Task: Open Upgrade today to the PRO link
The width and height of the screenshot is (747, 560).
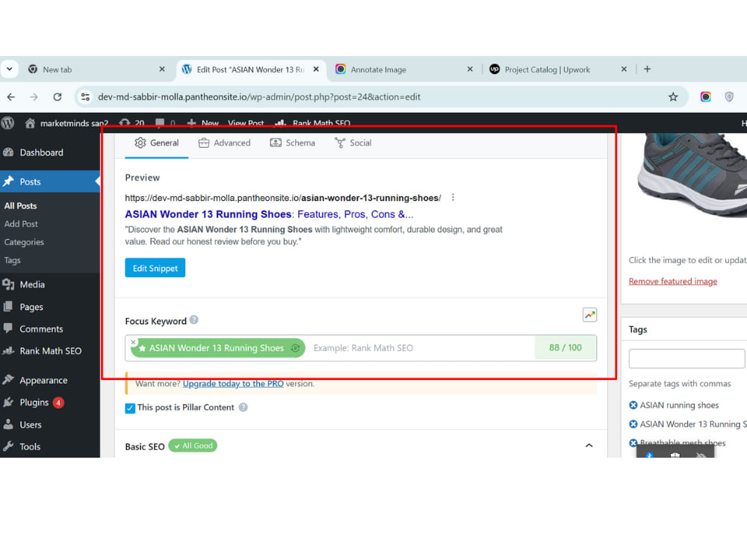Action: tap(233, 384)
